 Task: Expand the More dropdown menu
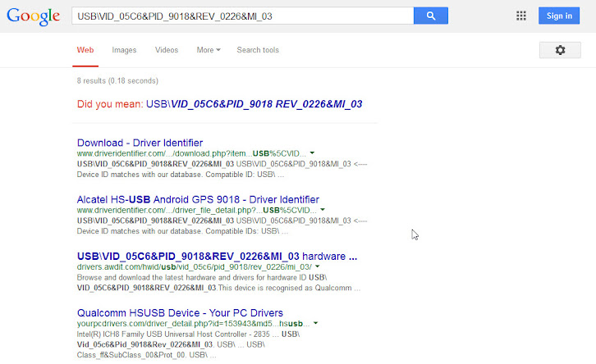(209, 50)
